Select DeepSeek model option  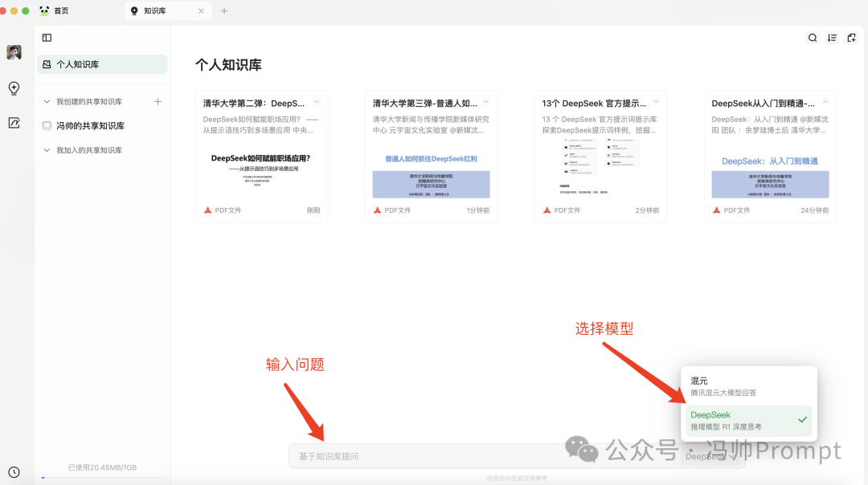(748, 420)
